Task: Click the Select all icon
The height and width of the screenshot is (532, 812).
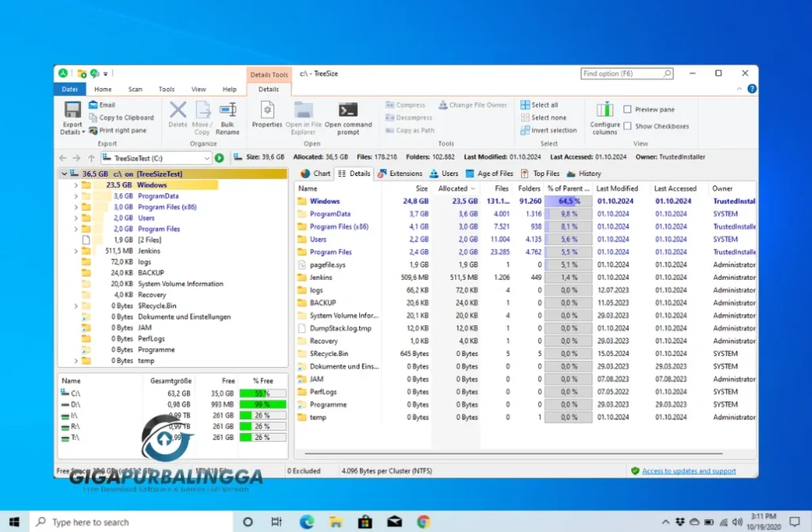Action: [525, 105]
